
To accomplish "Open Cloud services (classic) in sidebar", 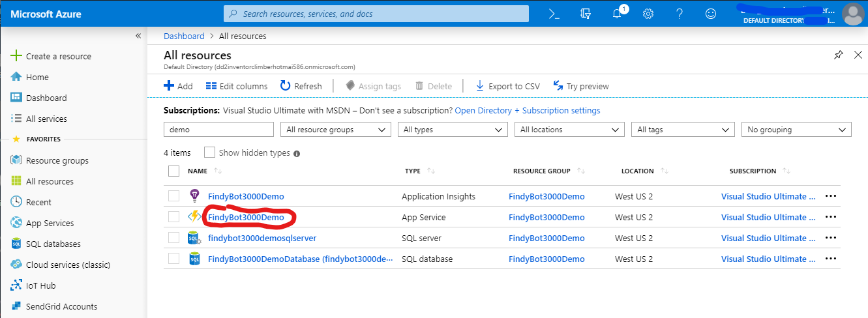I will point(68,265).
